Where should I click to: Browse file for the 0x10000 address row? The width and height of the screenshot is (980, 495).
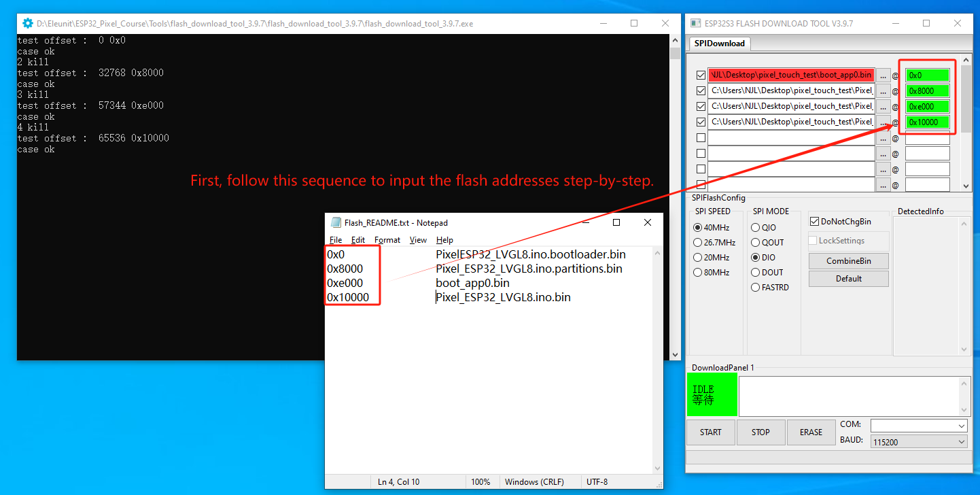pos(883,122)
